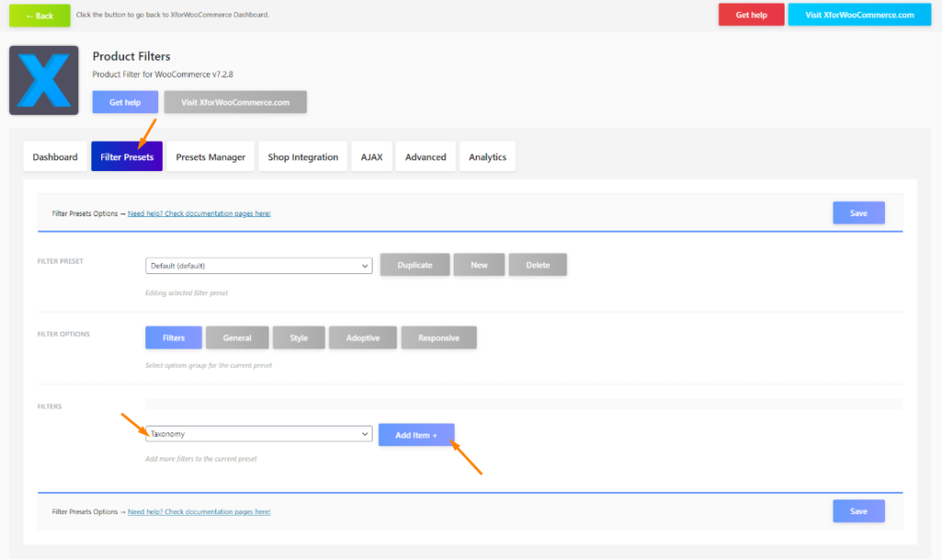Click the red Get help button

751,15
